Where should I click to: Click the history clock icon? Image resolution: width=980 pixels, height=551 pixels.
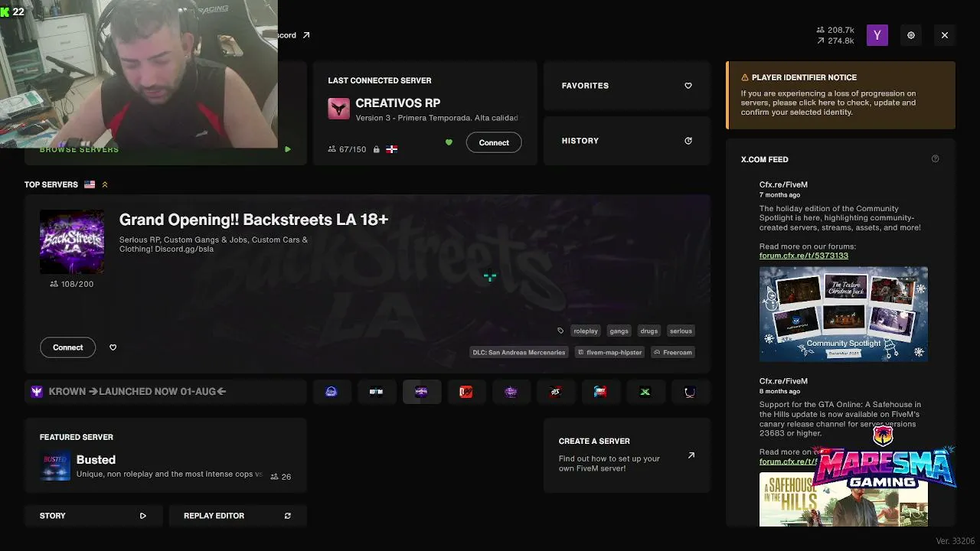[x=688, y=141]
